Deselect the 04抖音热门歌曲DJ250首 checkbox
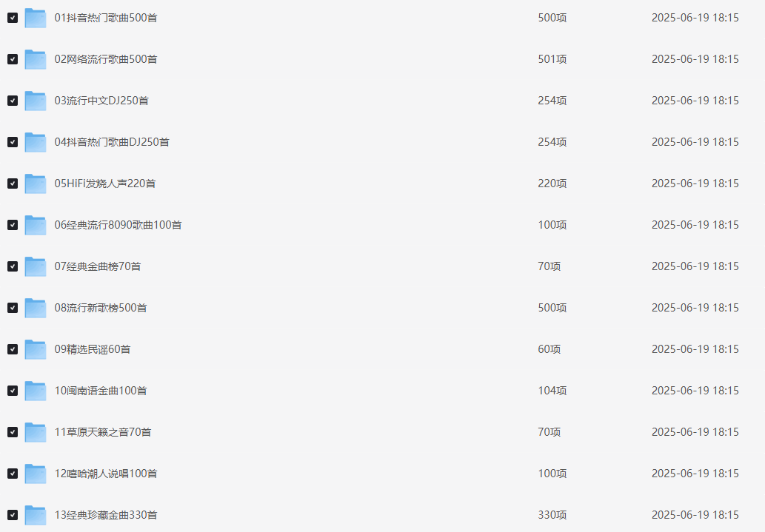 (x=13, y=142)
